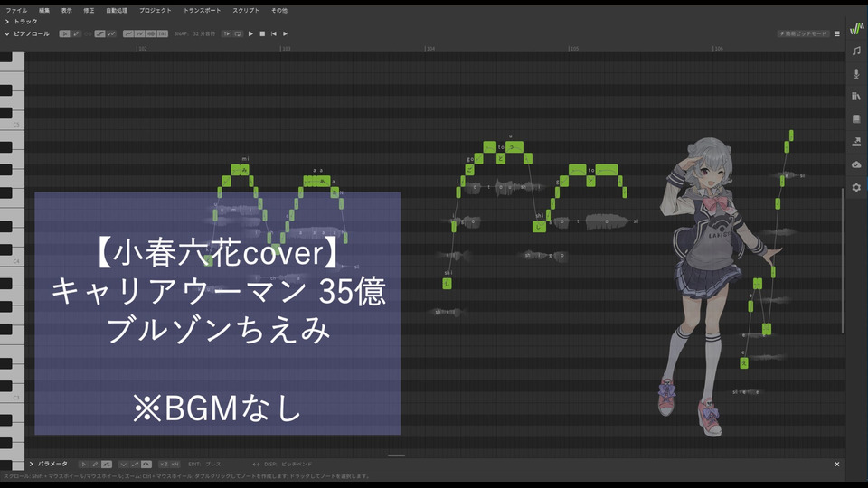This screenshot has width=868, height=488.
Task: Open the 表示 menu
Action: point(66,10)
